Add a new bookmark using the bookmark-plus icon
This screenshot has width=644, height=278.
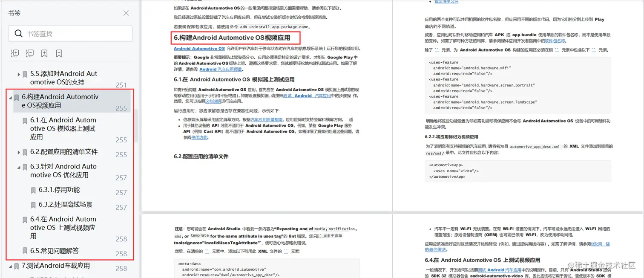click(44, 53)
